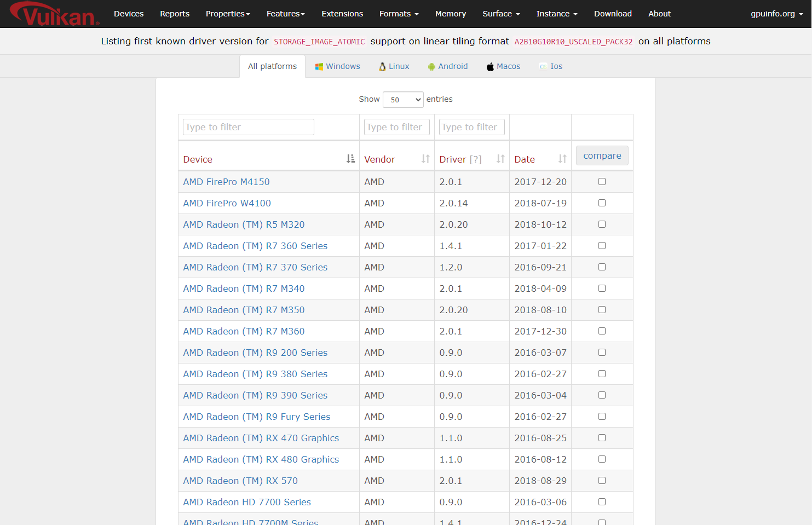Check the AMD FirePro W4100 compare checkbox
Screen dimensions: 812x525
pos(602,203)
